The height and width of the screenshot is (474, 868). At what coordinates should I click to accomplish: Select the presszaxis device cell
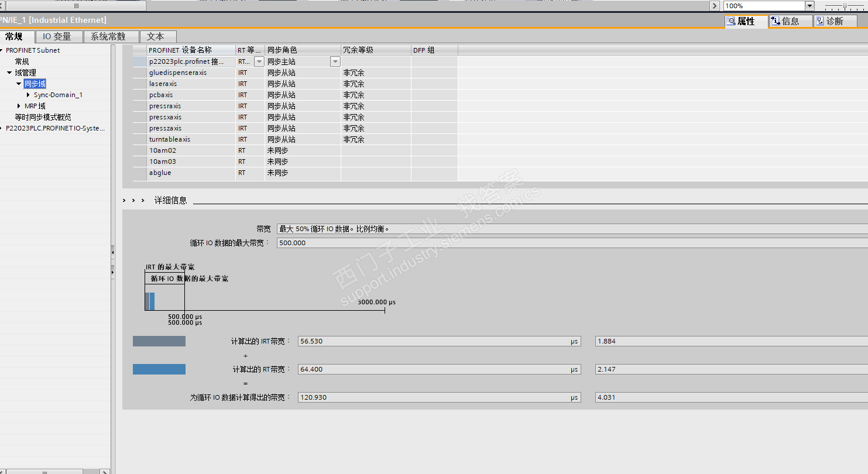click(x=191, y=128)
